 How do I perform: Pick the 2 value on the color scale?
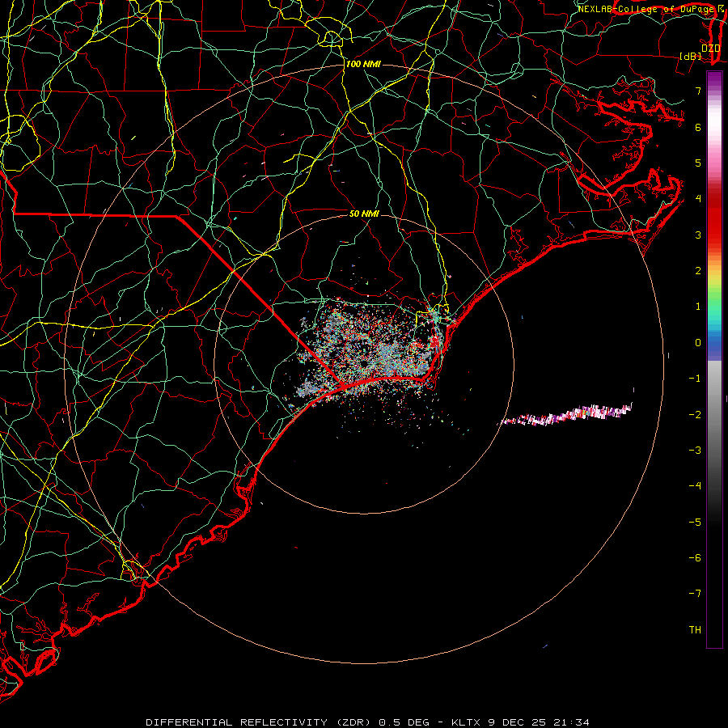[698, 271]
